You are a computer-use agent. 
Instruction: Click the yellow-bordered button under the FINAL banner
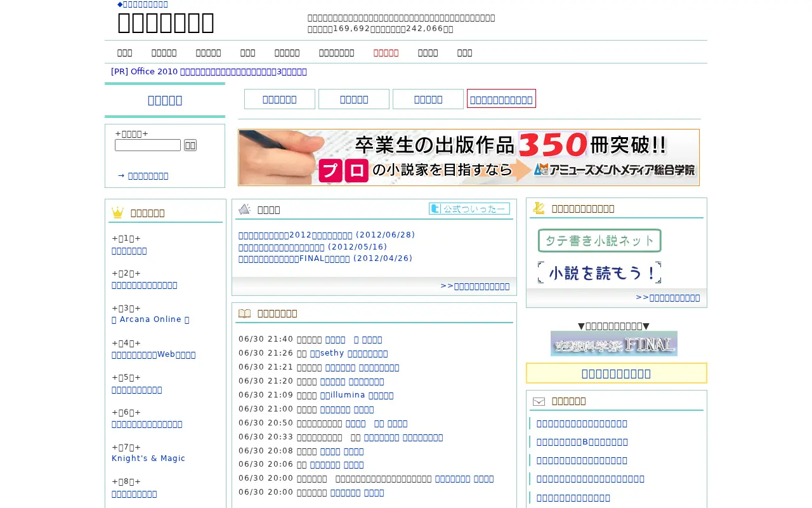click(617, 373)
